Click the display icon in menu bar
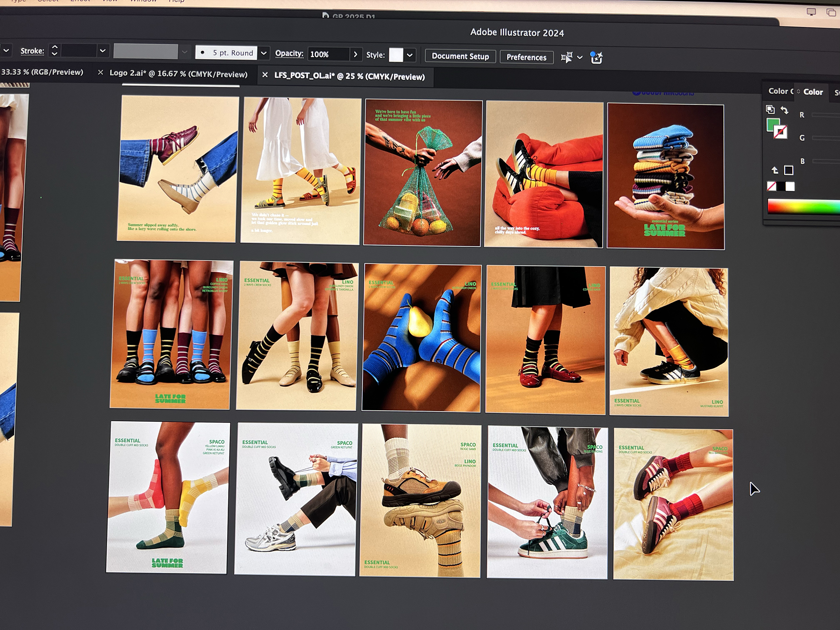 811,12
